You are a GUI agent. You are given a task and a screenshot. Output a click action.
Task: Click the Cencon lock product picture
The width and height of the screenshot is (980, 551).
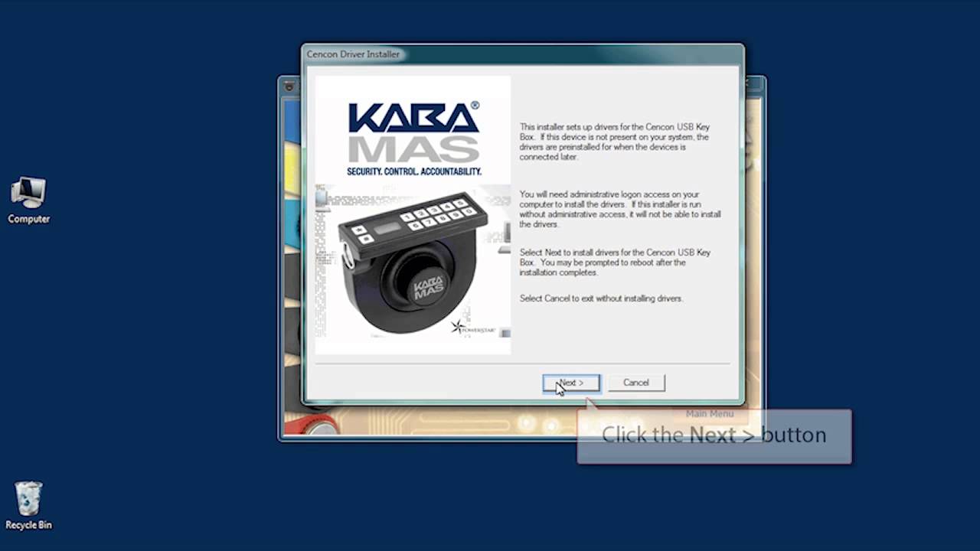(413, 264)
